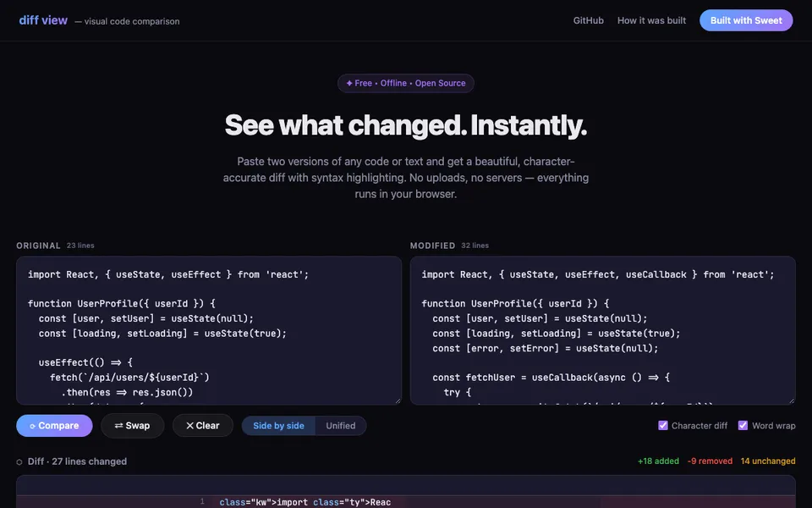Click the Diff 27 lines changed heading
Viewport: 812px width, 508px height.
point(77,461)
